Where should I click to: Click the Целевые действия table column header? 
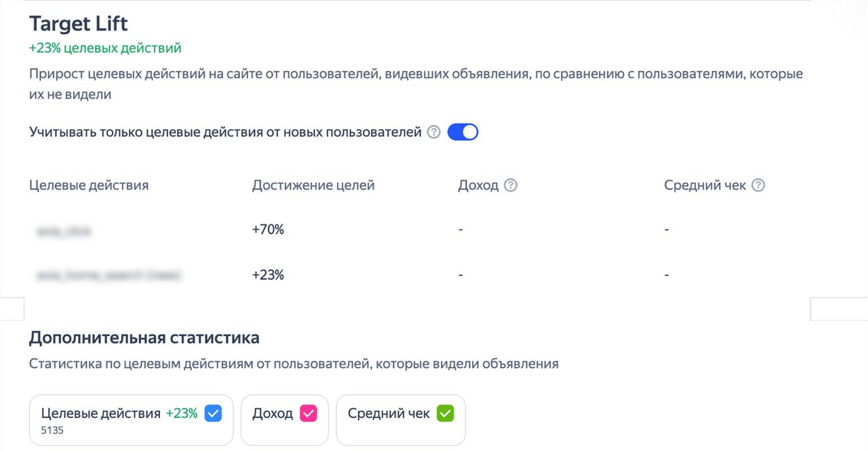coord(89,185)
